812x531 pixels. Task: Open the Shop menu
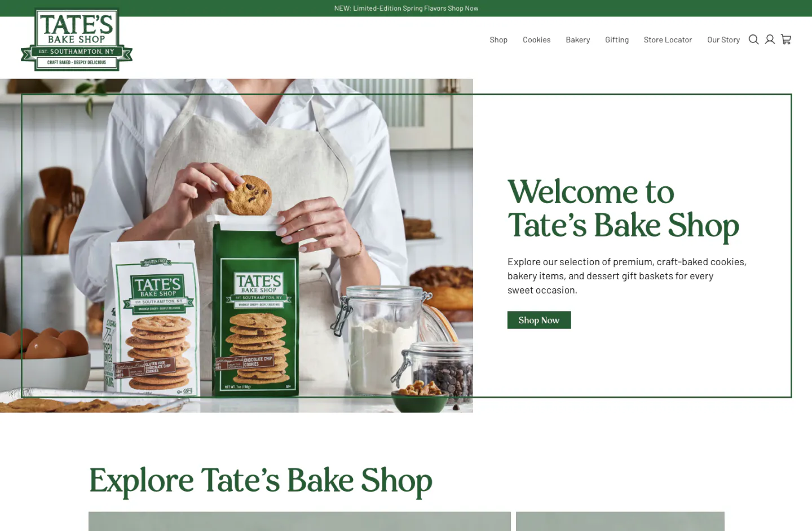click(x=498, y=40)
